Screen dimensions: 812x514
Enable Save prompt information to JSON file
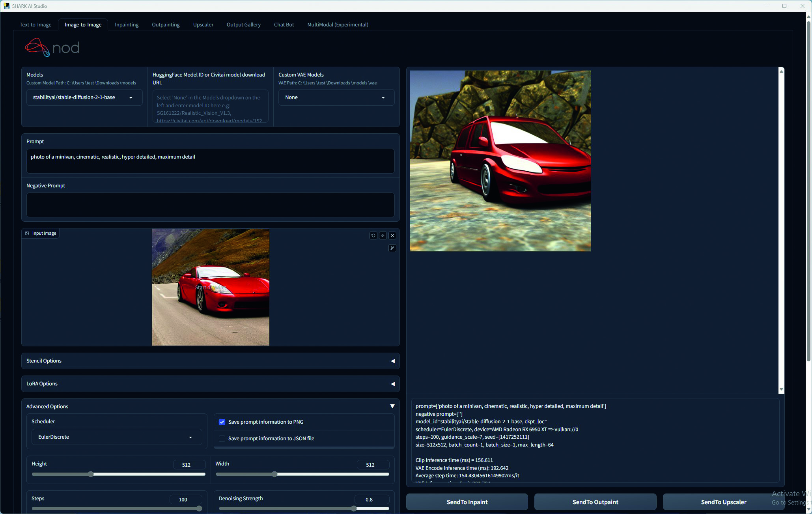222,439
